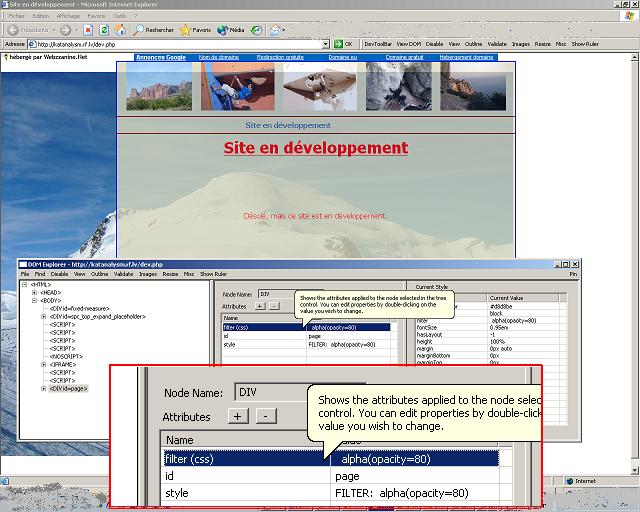The height and width of the screenshot is (512, 640).
Task: Expand the <HEAD> tree node
Action: click(x=35, y=292)
